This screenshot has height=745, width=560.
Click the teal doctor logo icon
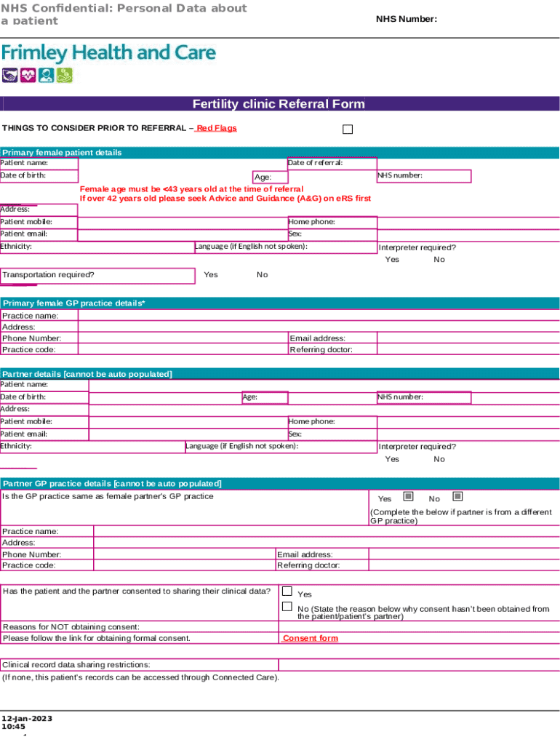(x=47, y=74)
